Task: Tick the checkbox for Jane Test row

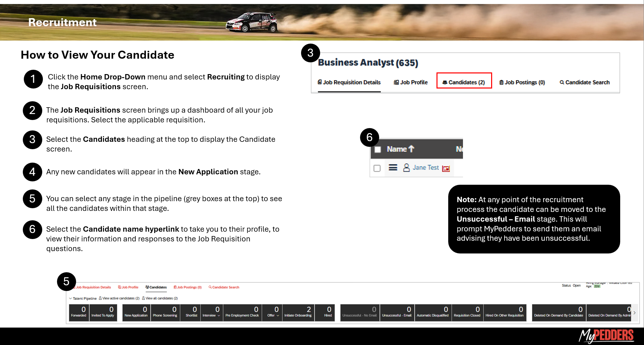Action: [377, 168]
